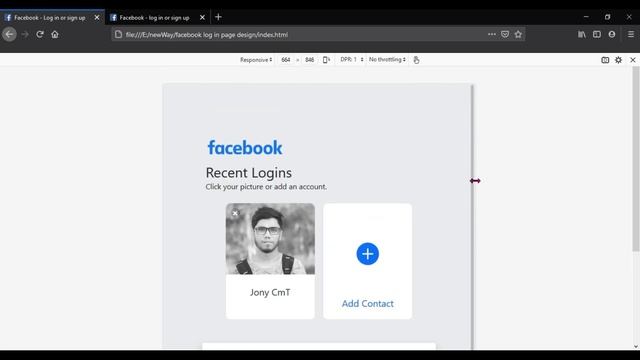640x360 pixels.
Task: Click the viewport width field 664
Action: pos(286,60)
